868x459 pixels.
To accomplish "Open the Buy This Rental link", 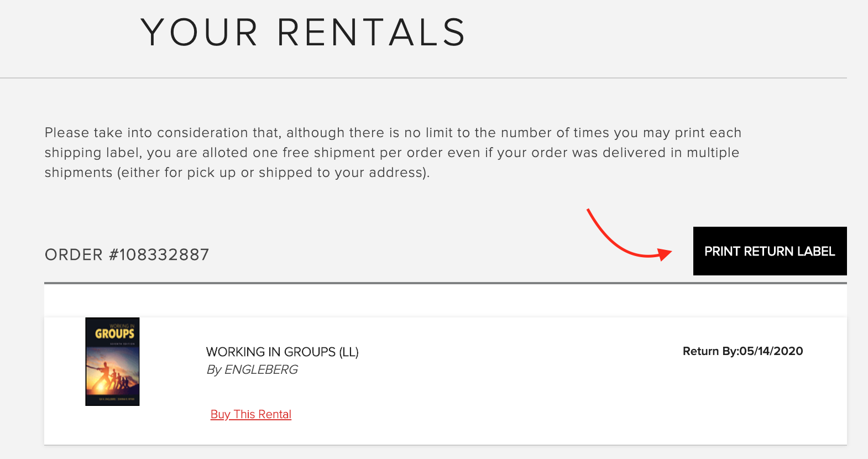I will pyautogui.click(x=250, y=414).
